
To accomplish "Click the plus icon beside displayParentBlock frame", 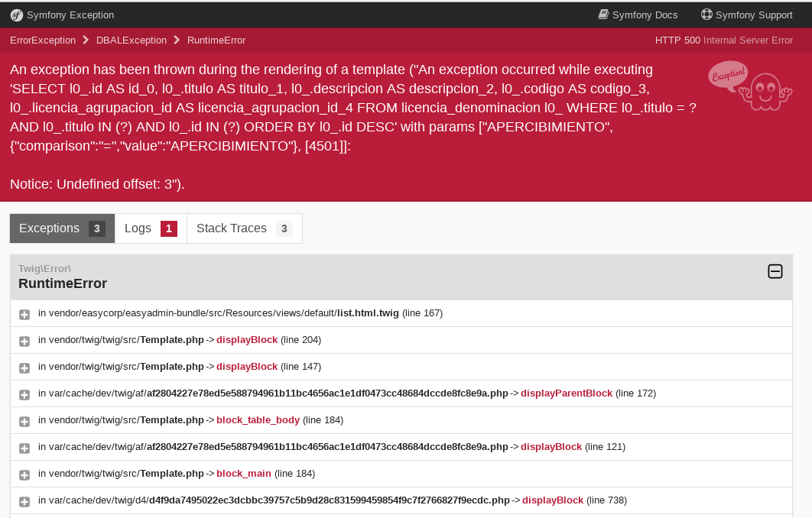I will click(x=24, y=394).
